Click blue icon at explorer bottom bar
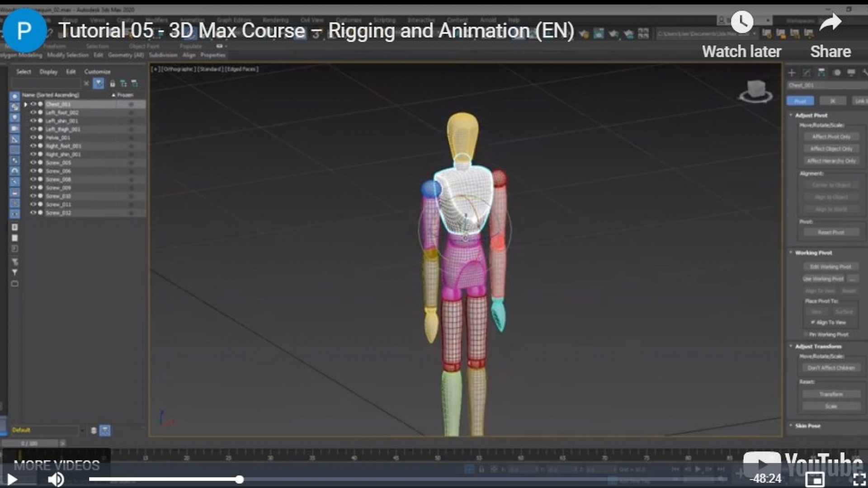The height and width of the screenshot is (488, 868). [x=104, y=430]
